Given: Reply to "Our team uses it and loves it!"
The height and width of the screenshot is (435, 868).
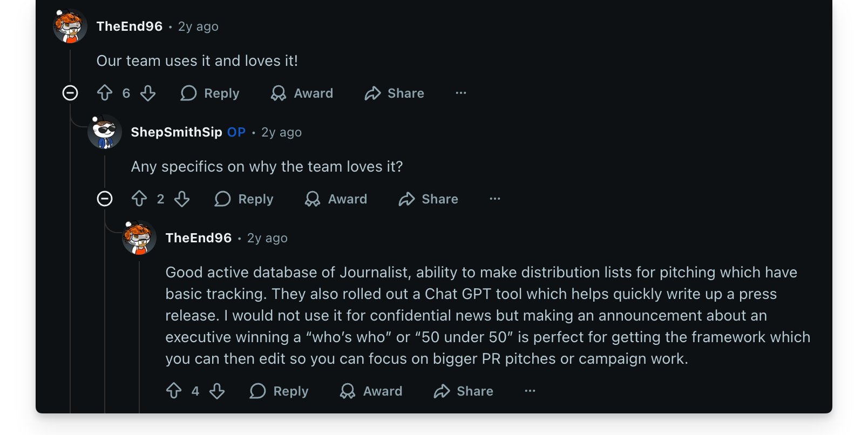Looking at the screenshot, I should [x=210, y=93].
